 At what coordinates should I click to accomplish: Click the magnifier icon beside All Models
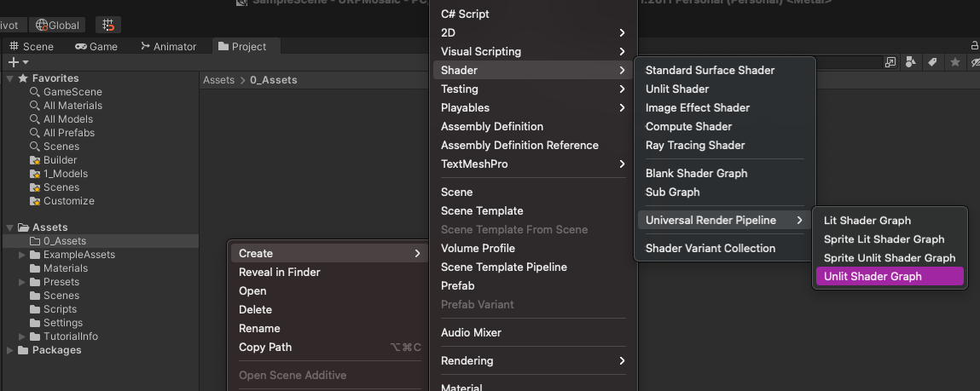35,119
